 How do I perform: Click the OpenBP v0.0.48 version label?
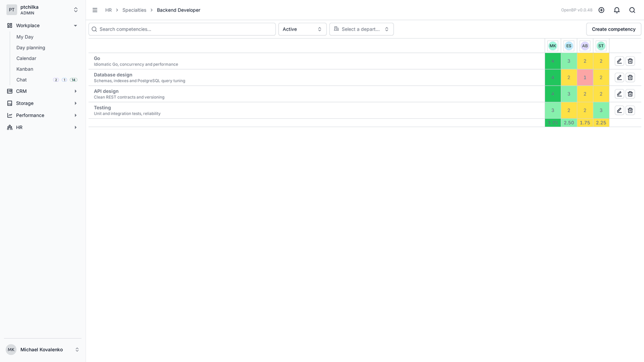coord(577,10)
